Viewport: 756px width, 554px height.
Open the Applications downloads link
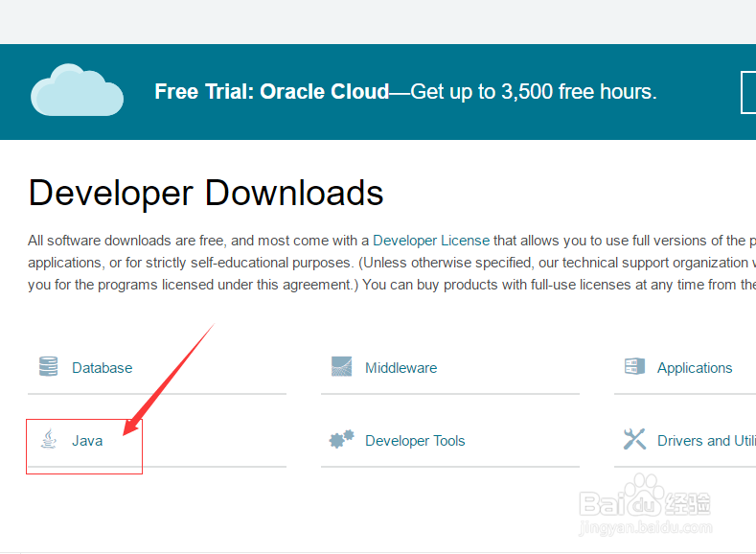(695, 368)
